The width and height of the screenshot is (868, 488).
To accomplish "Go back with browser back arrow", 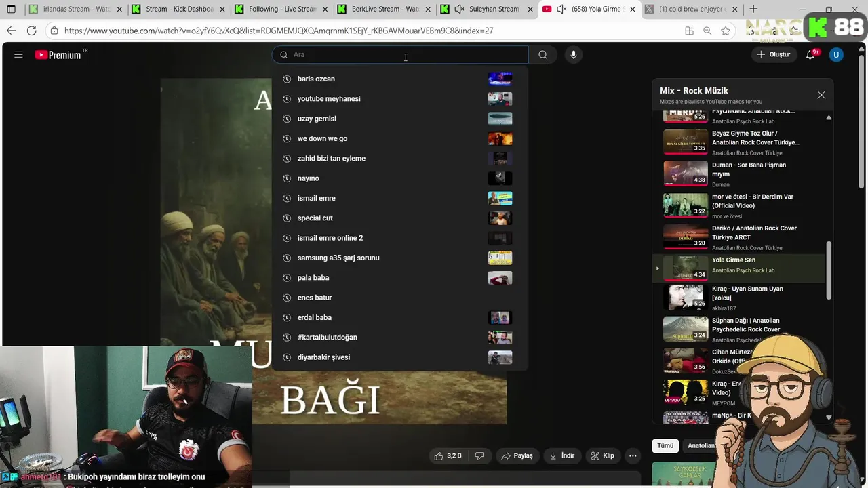I will point(11,30).
